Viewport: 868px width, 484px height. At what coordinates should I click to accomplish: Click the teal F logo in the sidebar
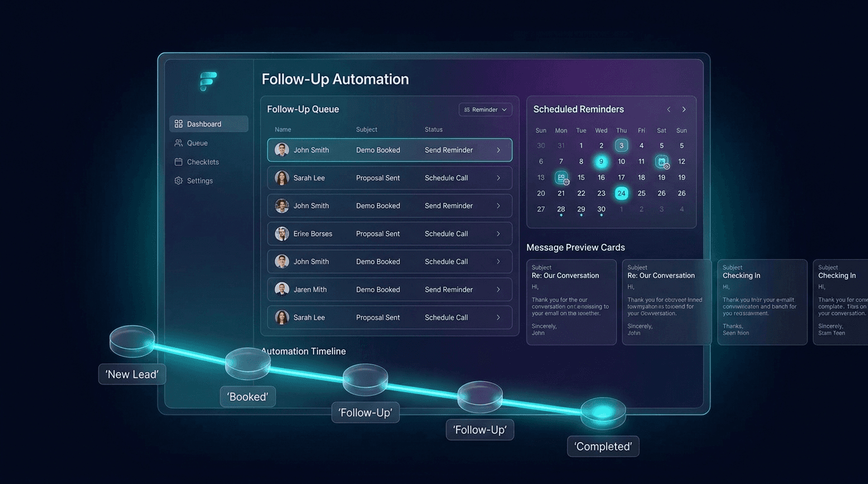tap(208, 82)
